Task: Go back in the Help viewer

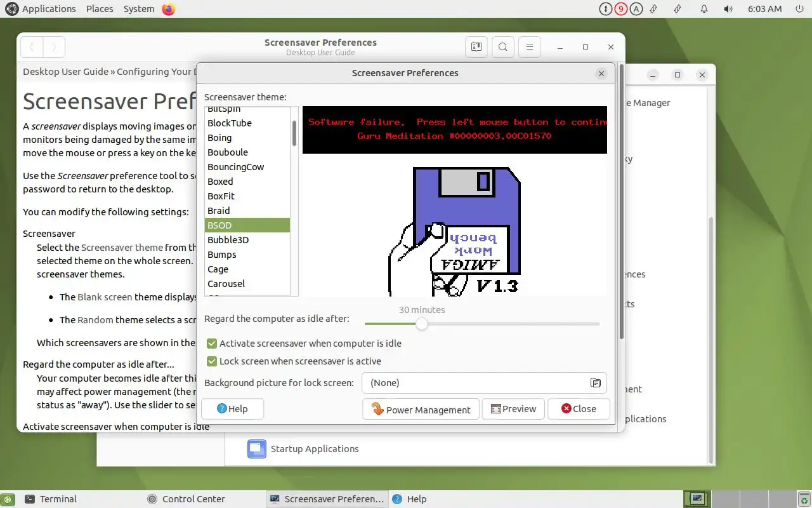Action: [x=32, y=47]
